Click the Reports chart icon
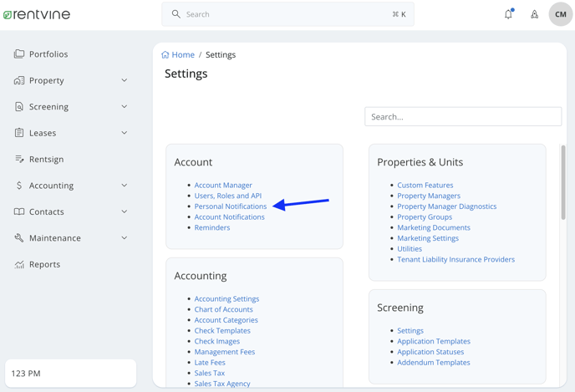This screenshot has height=392, width=575. click(x=19, y=264)
